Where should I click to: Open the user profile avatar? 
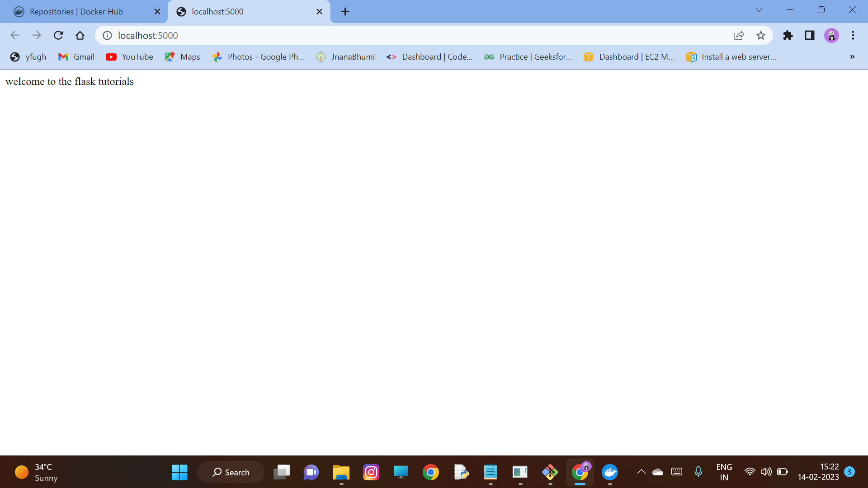point(831,35)
